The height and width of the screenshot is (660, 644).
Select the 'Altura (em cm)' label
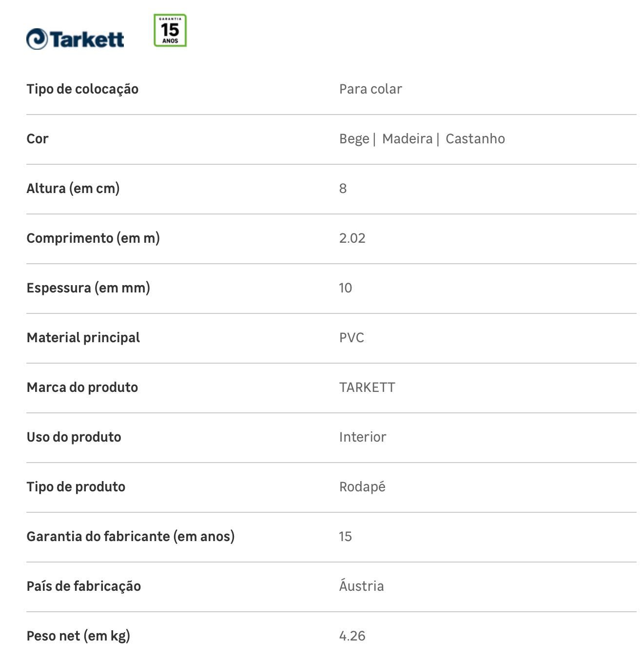[x=73, y=189]
